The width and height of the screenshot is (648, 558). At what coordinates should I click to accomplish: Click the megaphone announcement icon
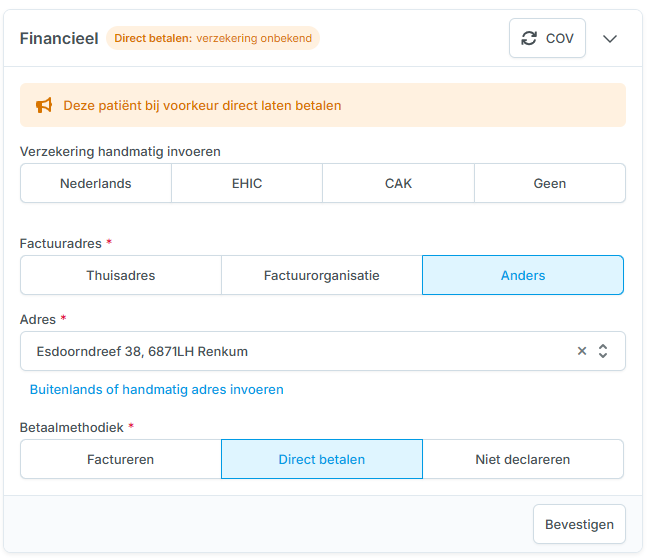point(44,105)
